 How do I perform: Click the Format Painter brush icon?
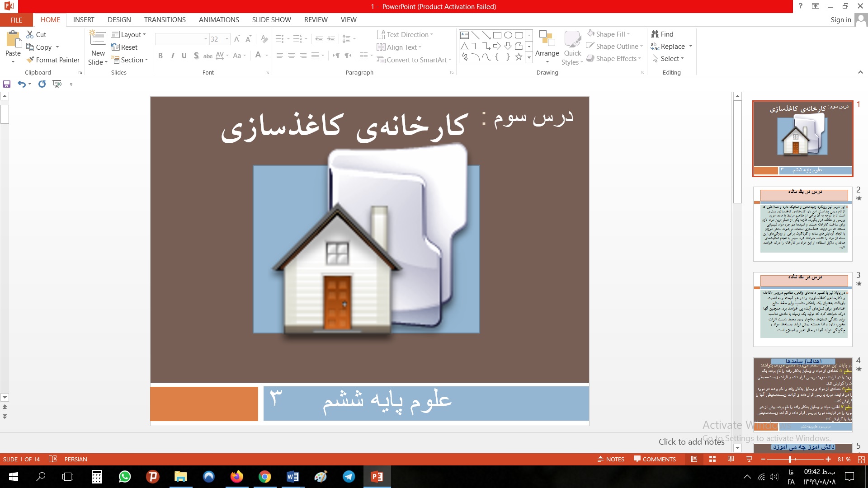[x=30, y=60]
